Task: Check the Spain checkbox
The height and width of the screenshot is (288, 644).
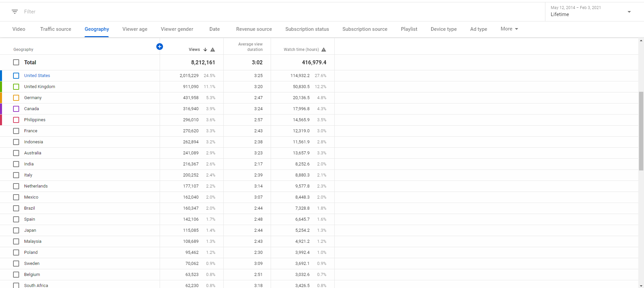Action: (x=16, y=219)
